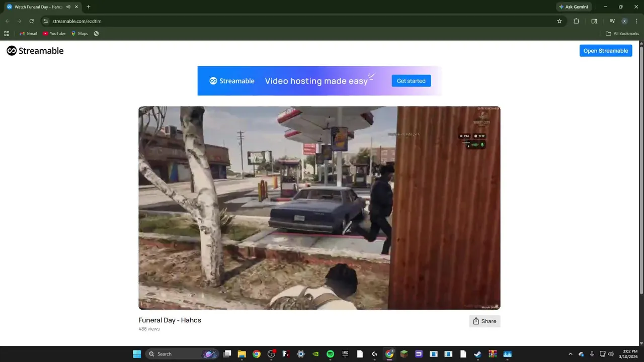Click the Streamable logo in page header
The width and height of the screenshot is (644, 362).
tap(35, 51)
